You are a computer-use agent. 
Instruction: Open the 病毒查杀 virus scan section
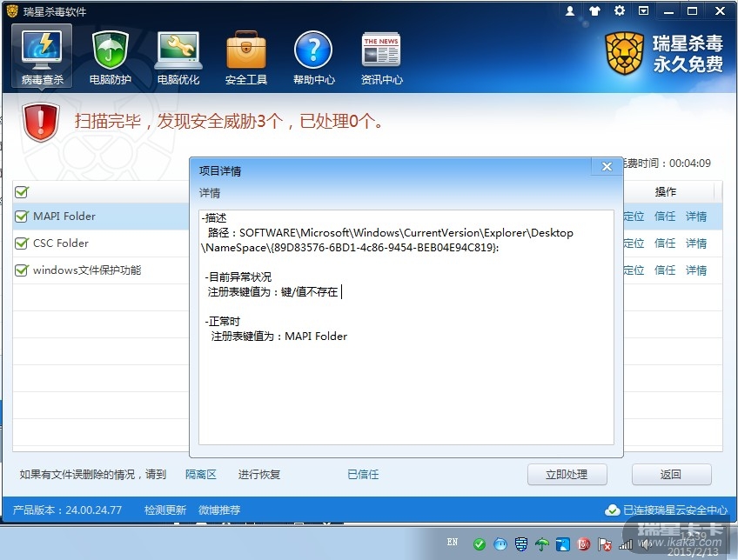point(42,57)
